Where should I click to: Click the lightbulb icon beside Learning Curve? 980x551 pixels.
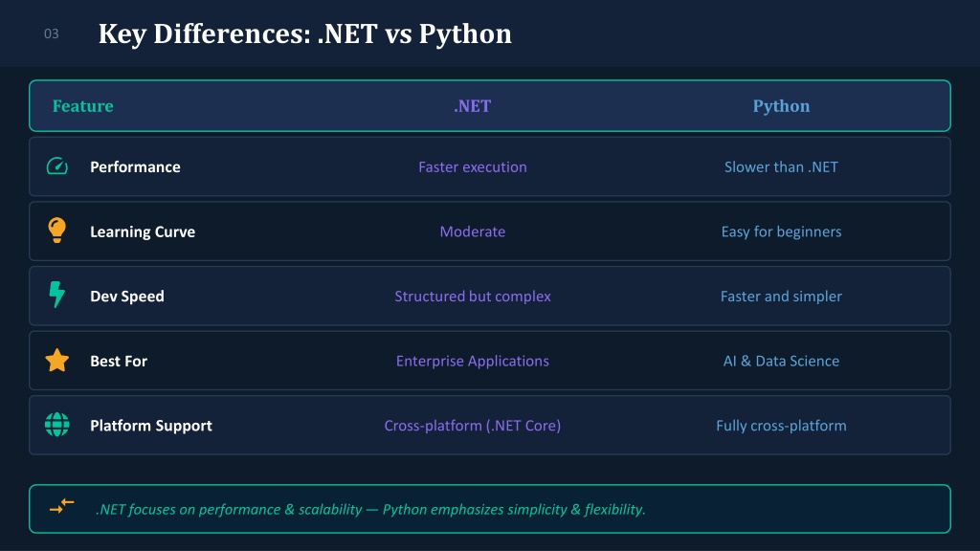coord(56,231)
